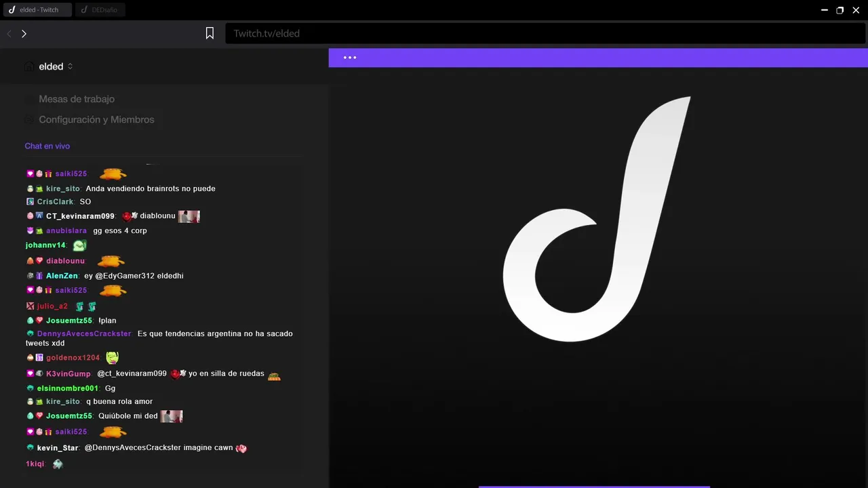The width and height of the screenshot is (868, 488).
Task: Click the logo icon in the DEDsafío tab
Action: point(85,10)
